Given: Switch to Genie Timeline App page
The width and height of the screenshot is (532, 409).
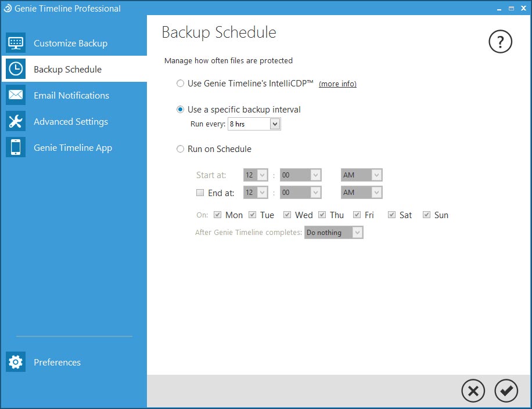Looking at the screenshot, I should coord(74,147).
